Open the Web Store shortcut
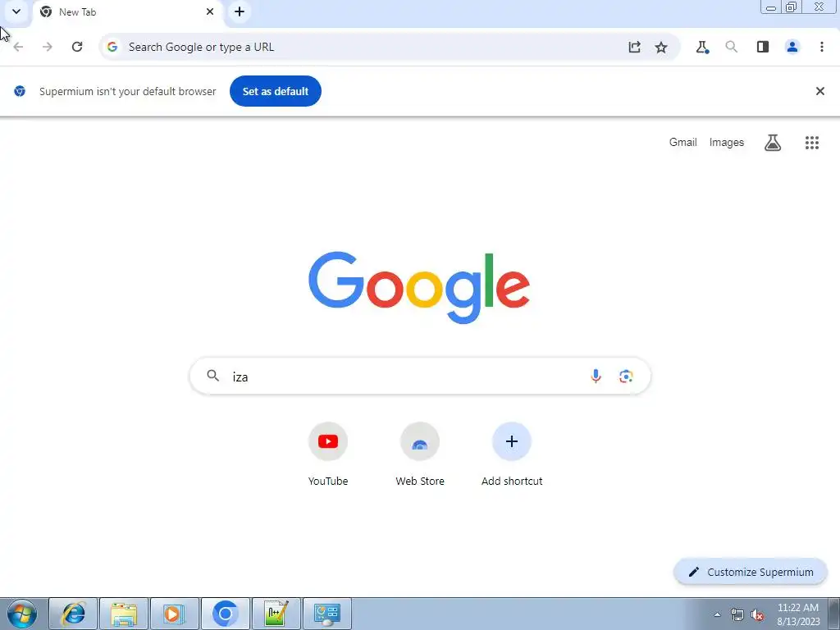Screen dimensions: 840x630 click(420, 454)
